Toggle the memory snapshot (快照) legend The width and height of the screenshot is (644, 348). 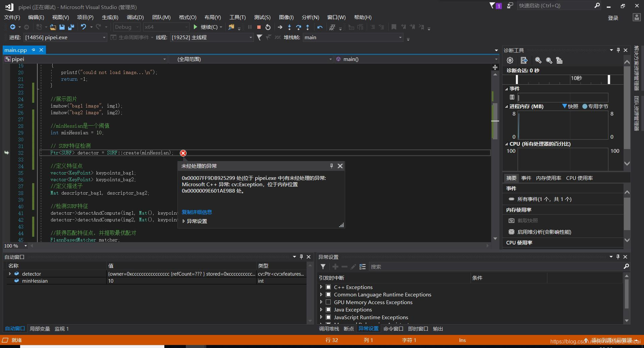pyautogui.click(x=570, y=106)
